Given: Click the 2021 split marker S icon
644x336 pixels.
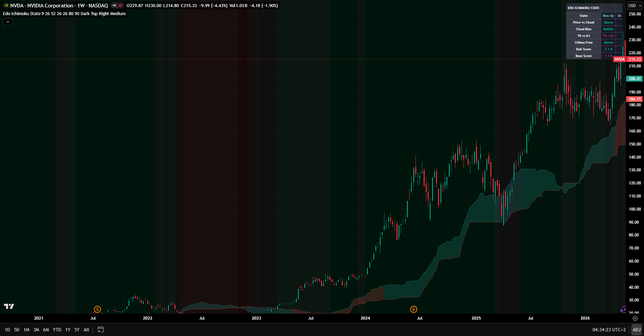Looking at the screenshot, I should (x=97, y=309).
